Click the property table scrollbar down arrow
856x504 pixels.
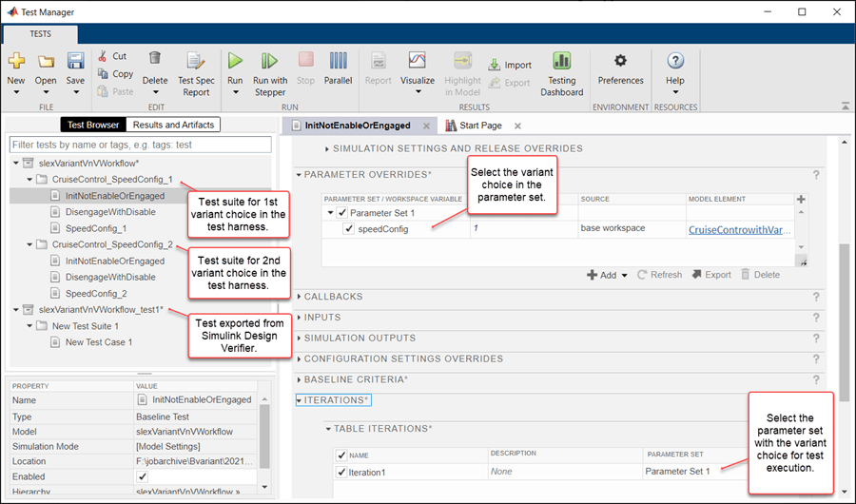264,487
